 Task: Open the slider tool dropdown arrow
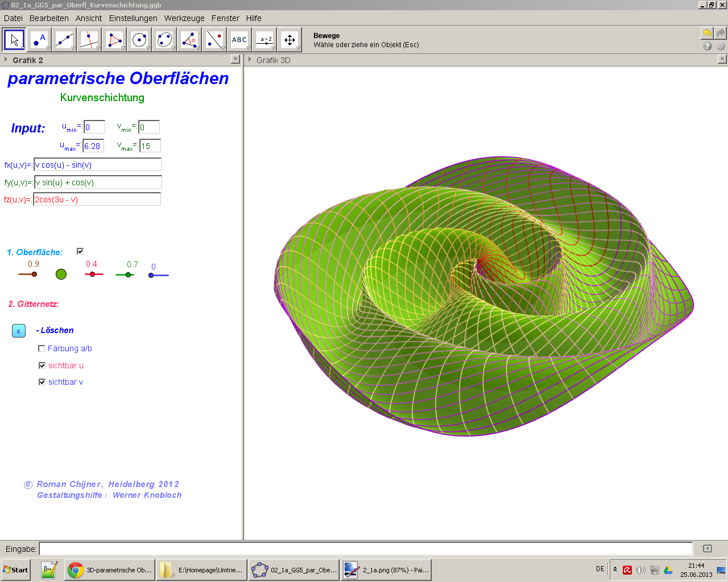[273, 49]
